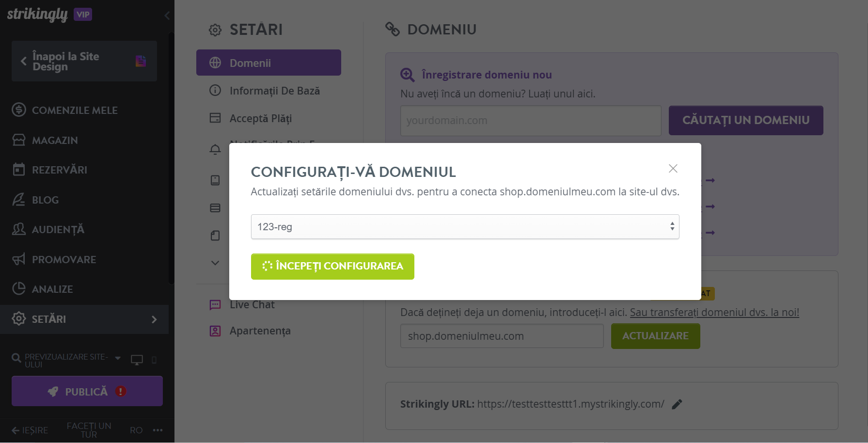This screenshot has width=868, height=443.
Task: Start setup with Începeți Configurarea
Action: point(332,267)
